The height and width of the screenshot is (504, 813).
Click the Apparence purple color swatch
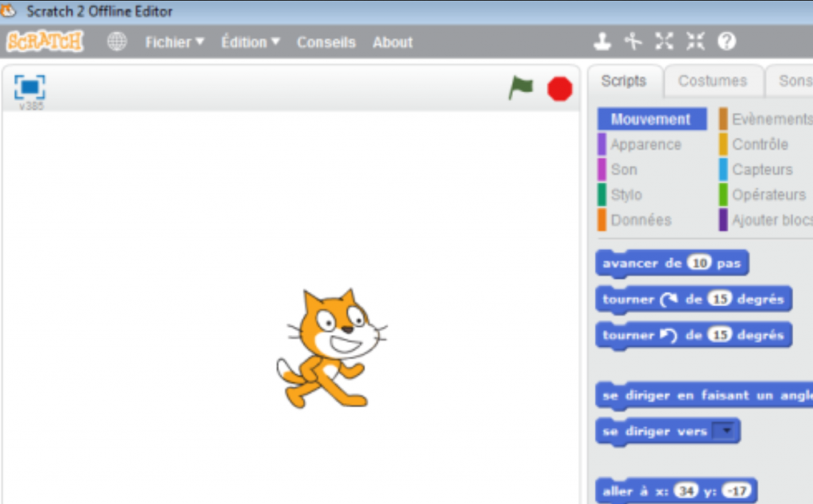tap(602, 144)
